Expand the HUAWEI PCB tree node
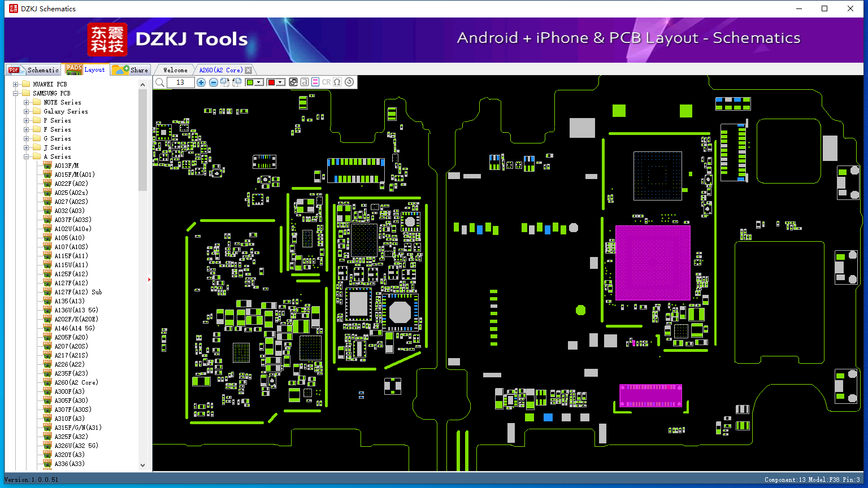 [x=16, y=84]
